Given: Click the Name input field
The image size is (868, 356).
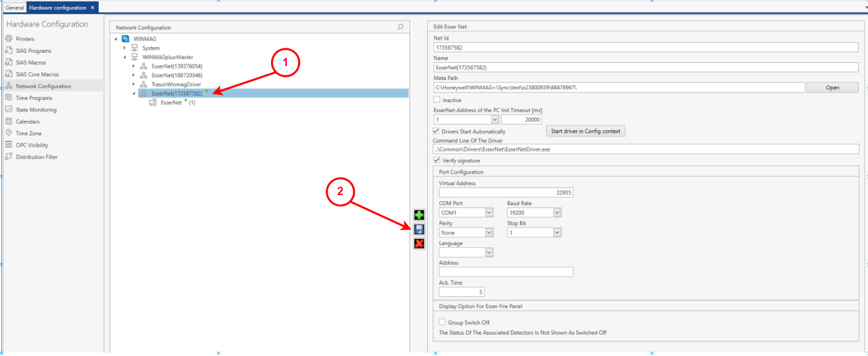Looking at the screenshot, I should (646, 67).
